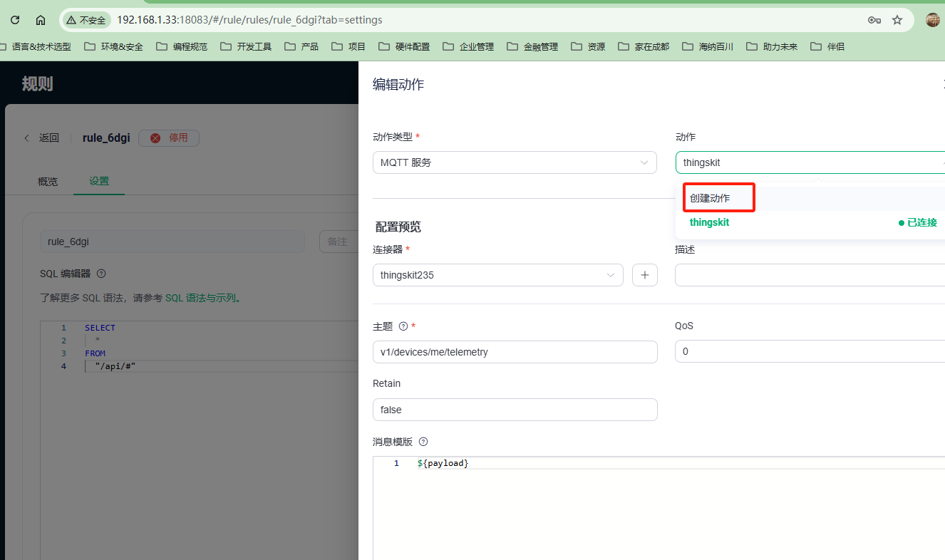The height and width of the screenshot is (560, 945).
Task: Click the 返回 back arrow
Action: point(28,138)
